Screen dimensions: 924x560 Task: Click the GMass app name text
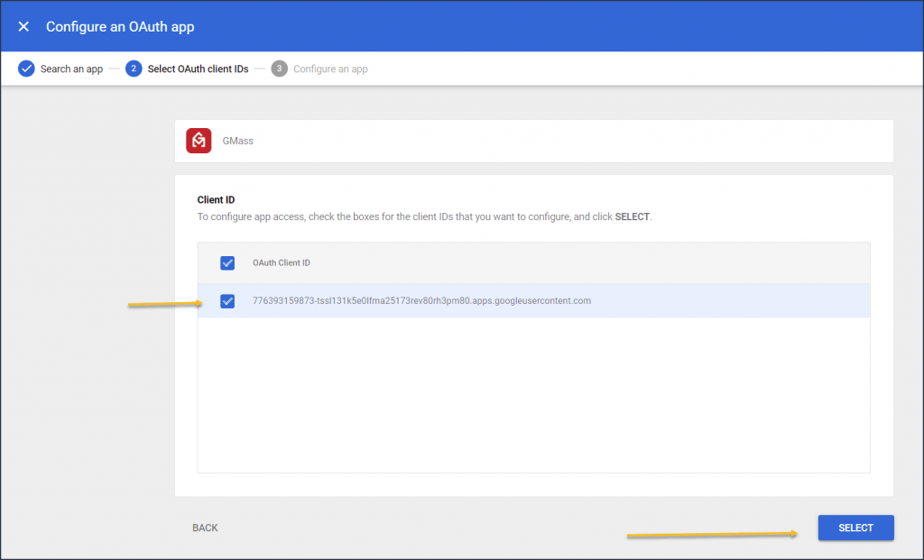point(237,141)
